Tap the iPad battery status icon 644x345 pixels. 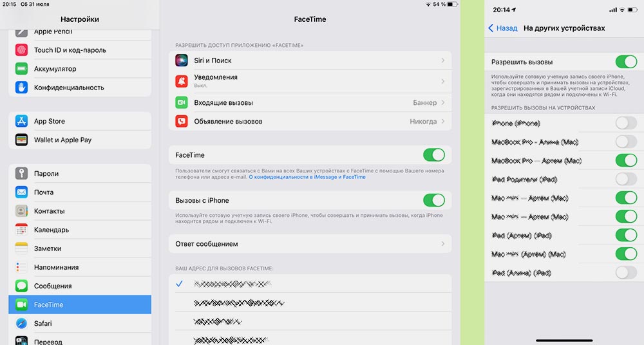coord(452,4)
